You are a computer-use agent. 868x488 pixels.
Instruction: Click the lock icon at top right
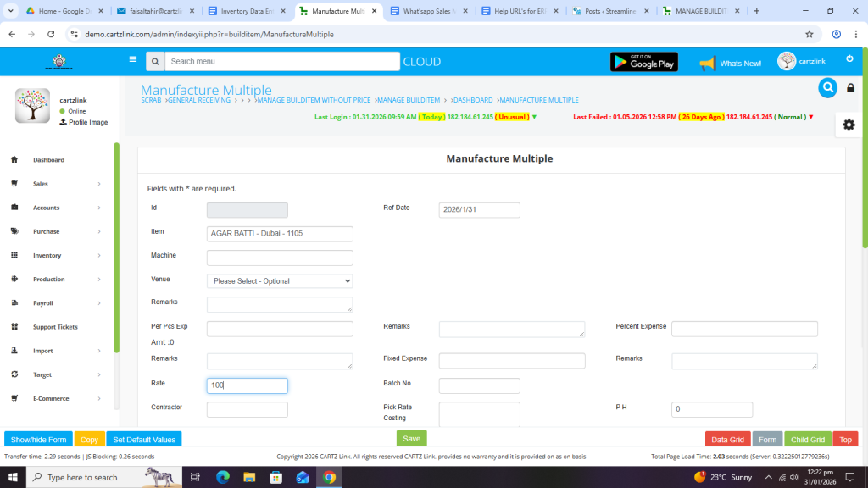[x=851, y=88]
